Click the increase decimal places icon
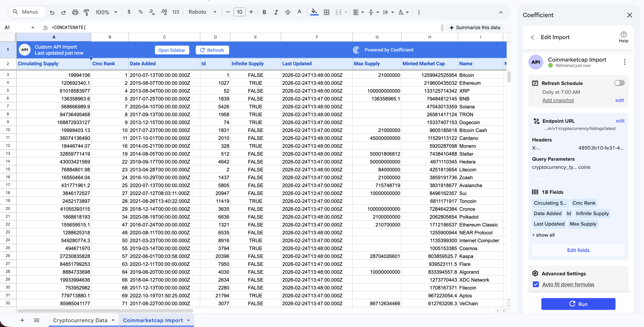 (x=164, y=12)
